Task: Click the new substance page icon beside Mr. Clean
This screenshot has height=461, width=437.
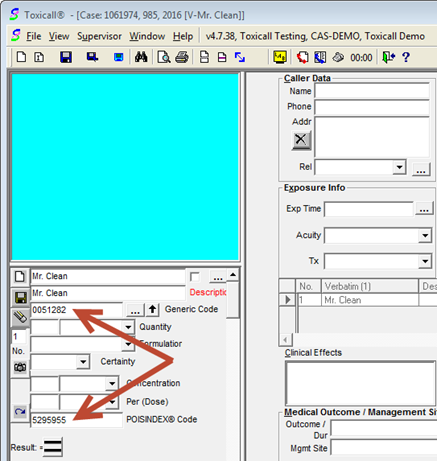Action: click(20, 276)
